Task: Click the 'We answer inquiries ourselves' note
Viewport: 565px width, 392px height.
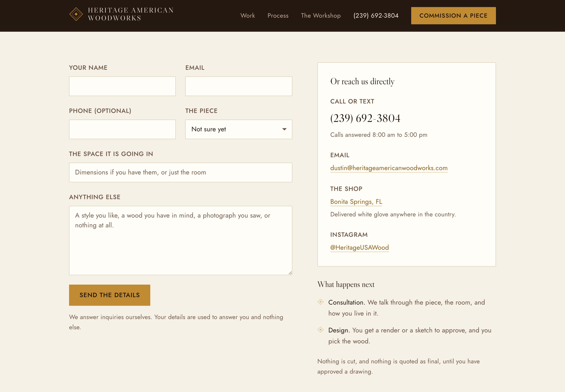Action: point(176,322)
